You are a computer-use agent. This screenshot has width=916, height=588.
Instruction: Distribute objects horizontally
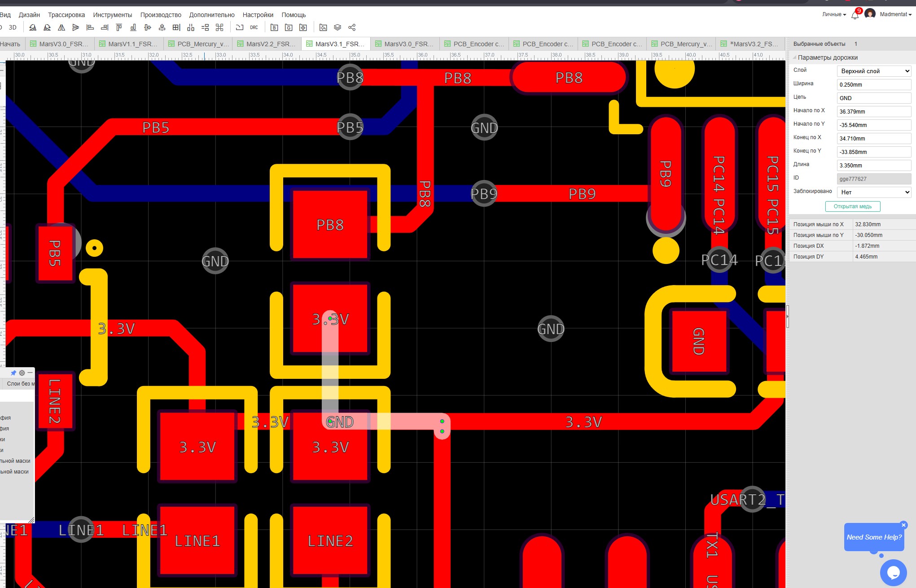coord(191,27)
